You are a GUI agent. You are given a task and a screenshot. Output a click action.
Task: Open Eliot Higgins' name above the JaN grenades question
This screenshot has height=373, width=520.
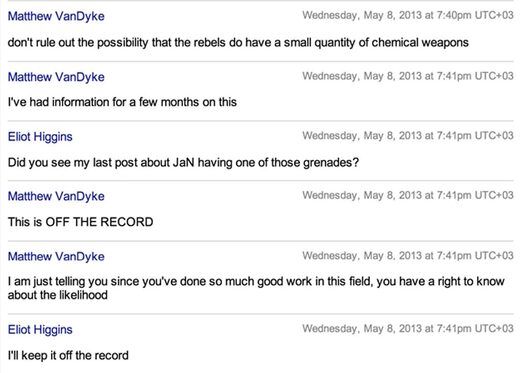pyautogui.click(x=40, y=137)
